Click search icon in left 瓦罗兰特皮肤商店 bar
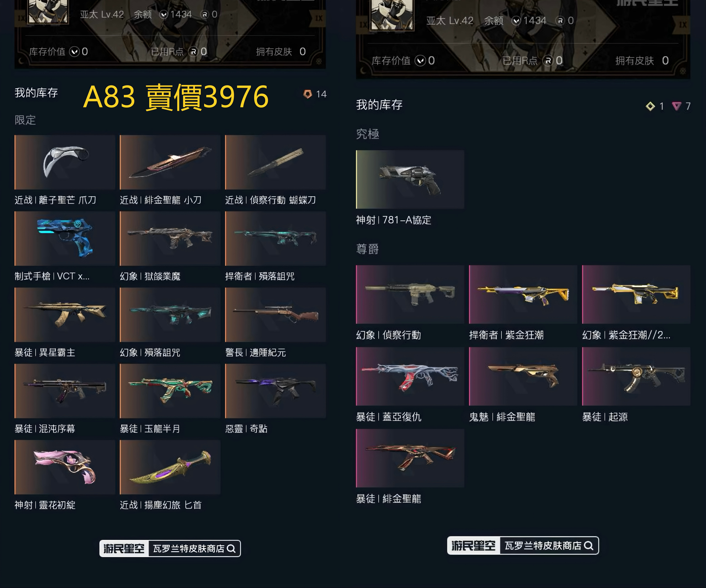Viewport: 706px width, 588px height. click(231, 548)
